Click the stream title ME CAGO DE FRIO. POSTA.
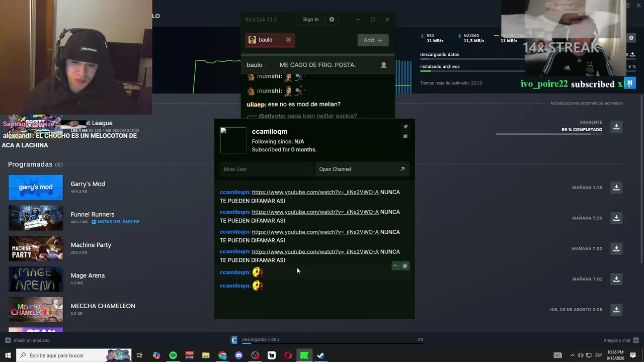 (317, 65)
